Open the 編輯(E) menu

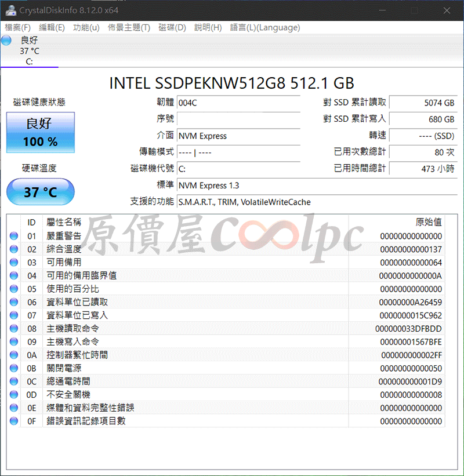pyautogui.click(x=52, y=28)
